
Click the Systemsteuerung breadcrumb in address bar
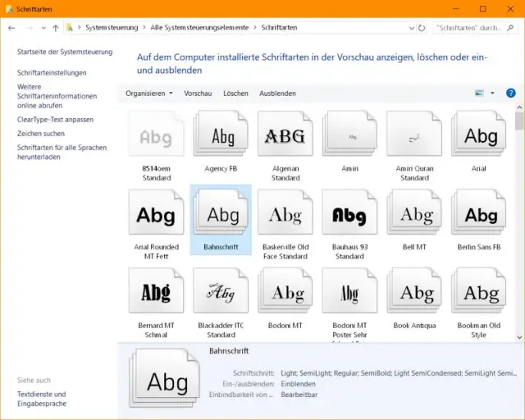pos(113,27)
